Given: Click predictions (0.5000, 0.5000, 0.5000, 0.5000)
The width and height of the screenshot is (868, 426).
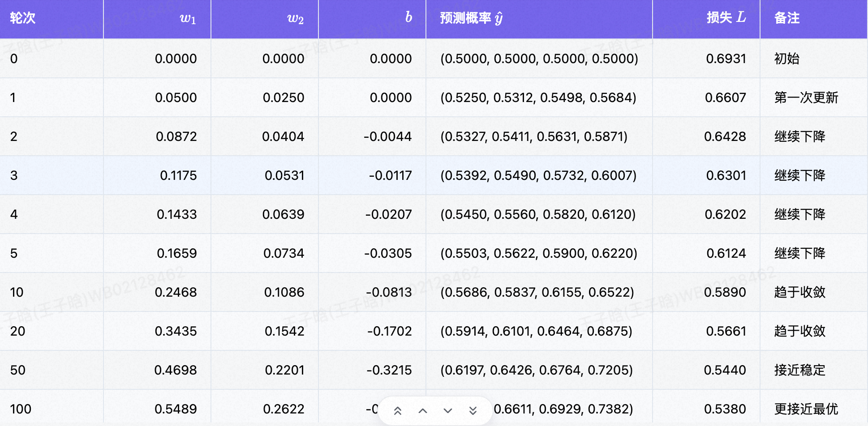Looking at the screenshot, I should (x=539, y=59).
